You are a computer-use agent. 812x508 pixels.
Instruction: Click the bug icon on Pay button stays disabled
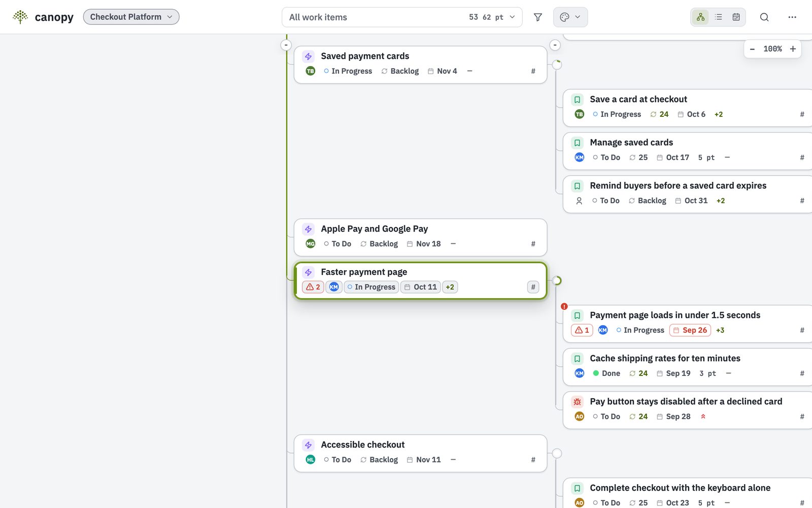tap(577, 402)
